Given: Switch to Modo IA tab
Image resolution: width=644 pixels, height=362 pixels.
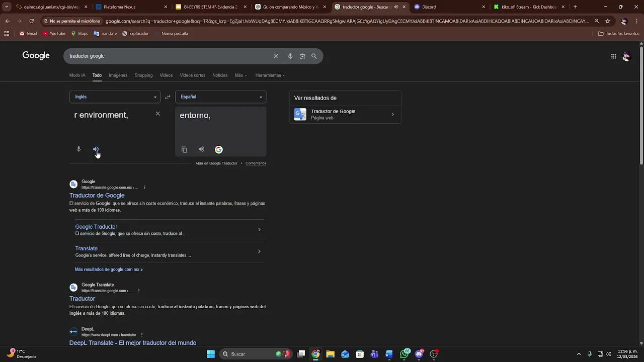Looking at the screenshot, I should click(77, 75).
